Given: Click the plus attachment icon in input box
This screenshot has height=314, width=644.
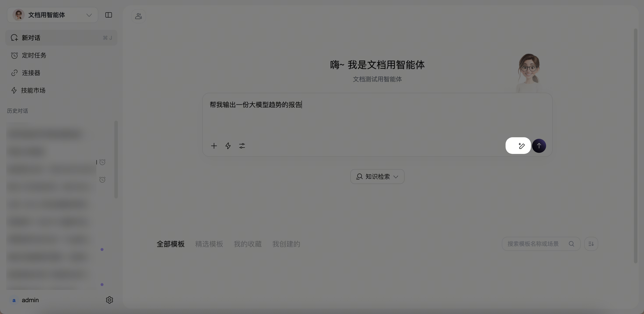Looking at the screenshot, I should [x=214, y=146].
